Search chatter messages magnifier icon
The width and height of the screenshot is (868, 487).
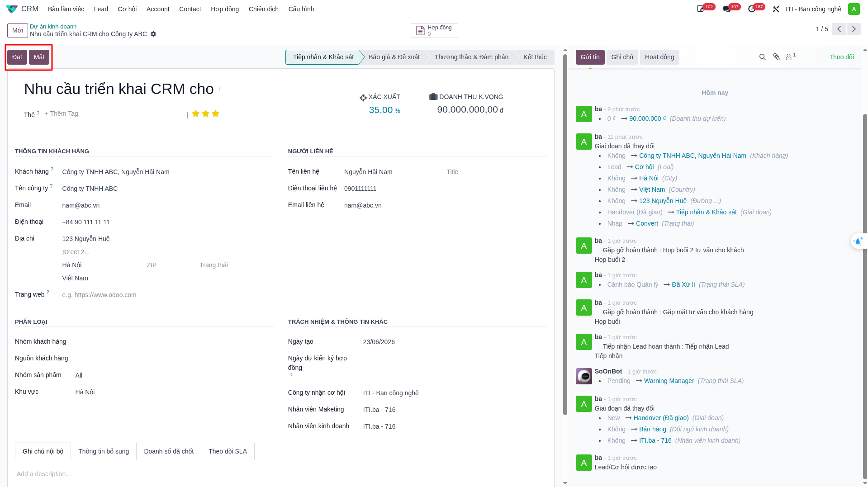763,57
